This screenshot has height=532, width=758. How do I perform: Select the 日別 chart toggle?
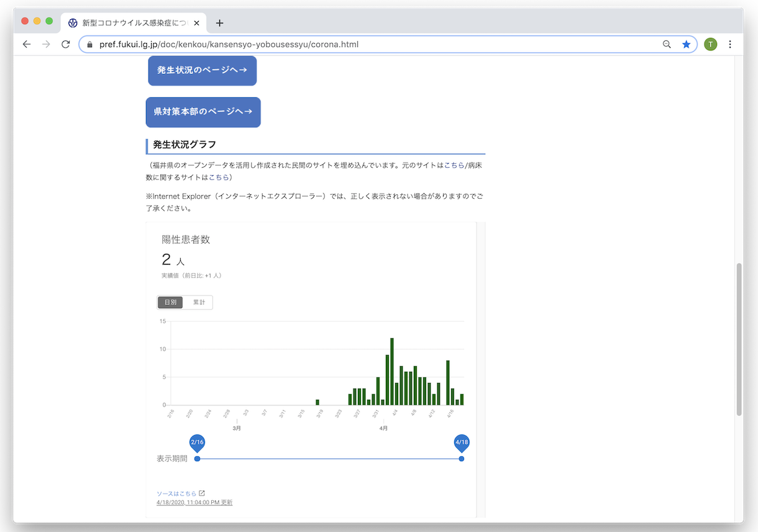pyautogui.click(x=170, y=302)
